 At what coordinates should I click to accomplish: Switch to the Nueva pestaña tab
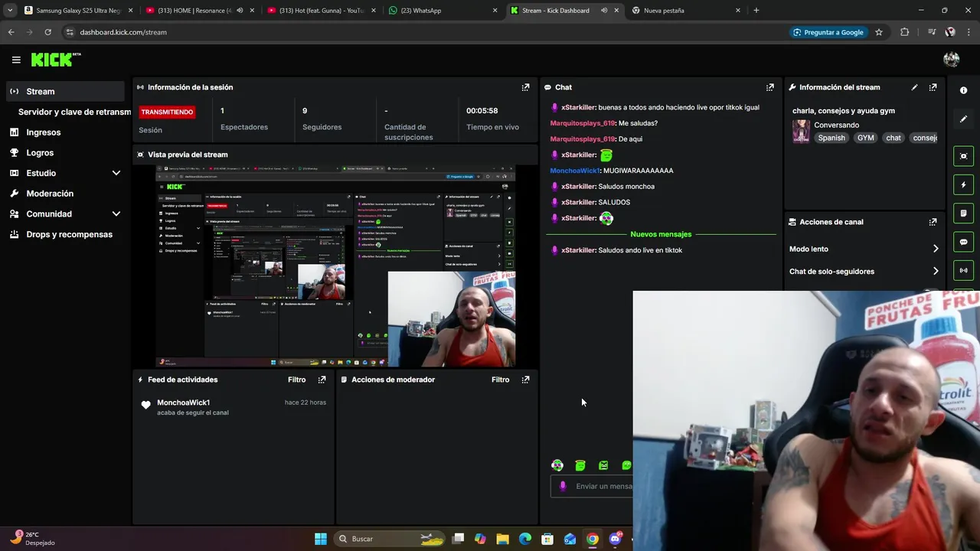point(685,11)
